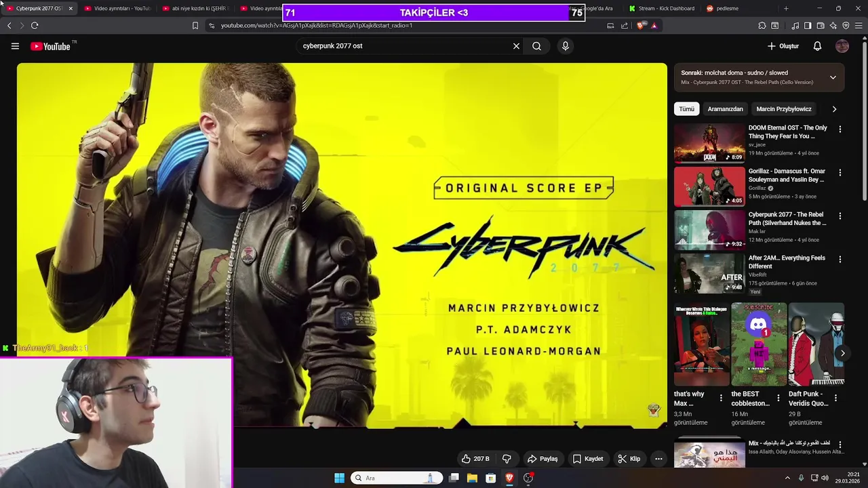Show more filter chips with right arrow

coord(834,109)
